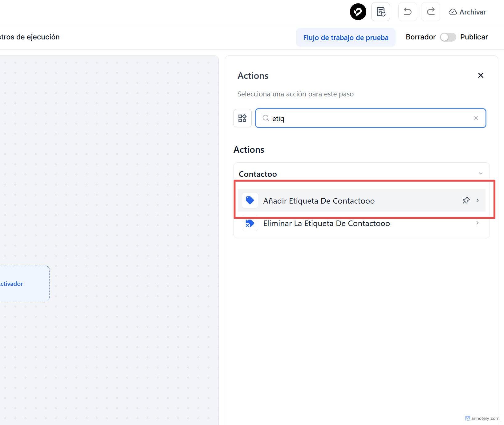Screen dimensions: 504x425
Task: Expand arrow beside Añadir Etiqueta De Contactooo
Action: tap(478, 200)
